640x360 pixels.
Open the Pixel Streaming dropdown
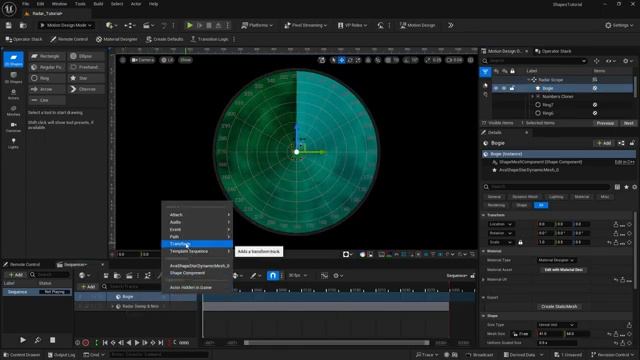pyautogui.click(x=305, y=25)
